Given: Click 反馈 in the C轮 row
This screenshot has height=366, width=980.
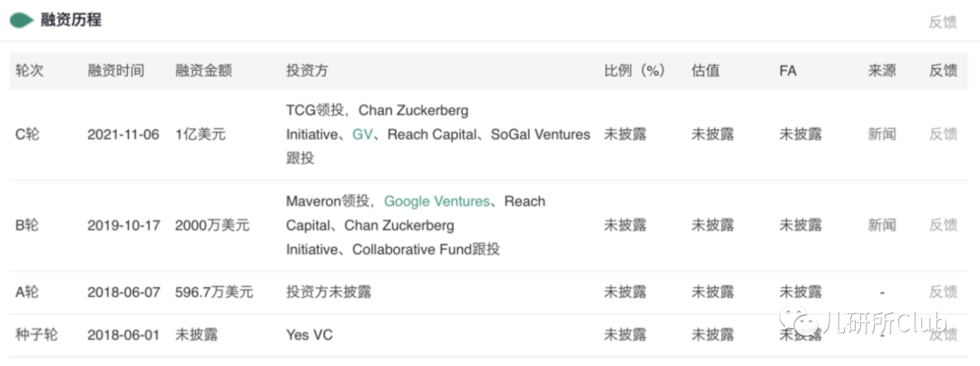Looking at the screenshot, I should (943, 134).
